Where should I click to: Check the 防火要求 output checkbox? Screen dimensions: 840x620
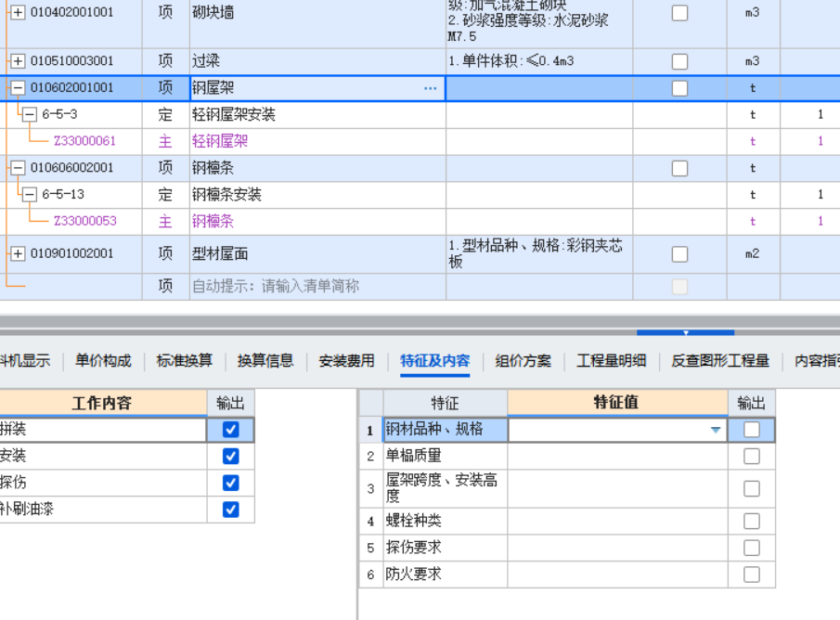click(x=751, y=574)
